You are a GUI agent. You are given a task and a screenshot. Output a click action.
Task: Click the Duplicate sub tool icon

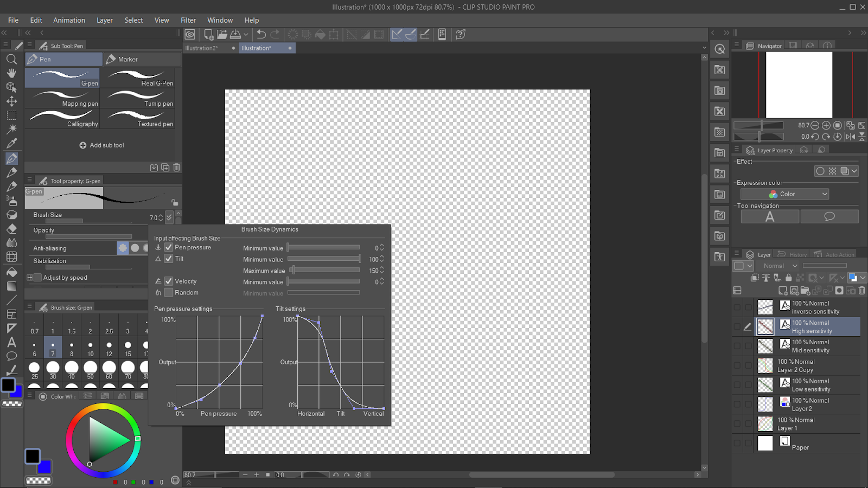165,168
